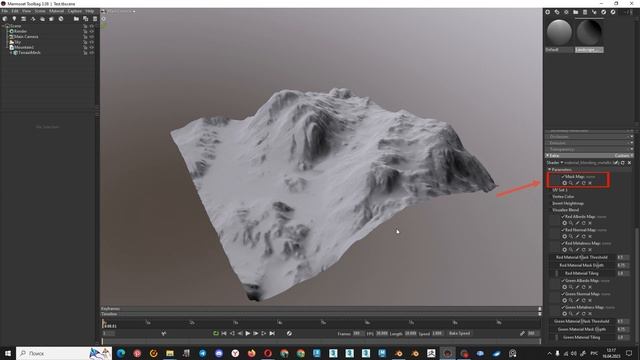Click the folder icon in the materials toolbar
The width and height of the screenshot is (640, 360).
pos(576,12)
